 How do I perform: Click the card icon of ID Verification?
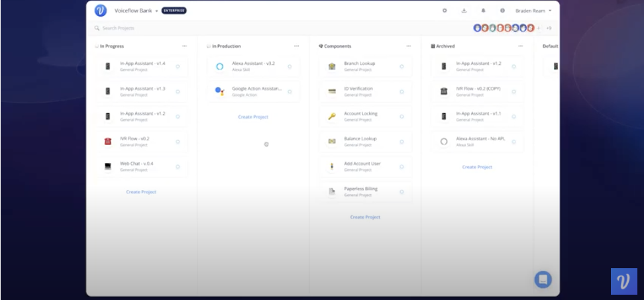(332, 91)
